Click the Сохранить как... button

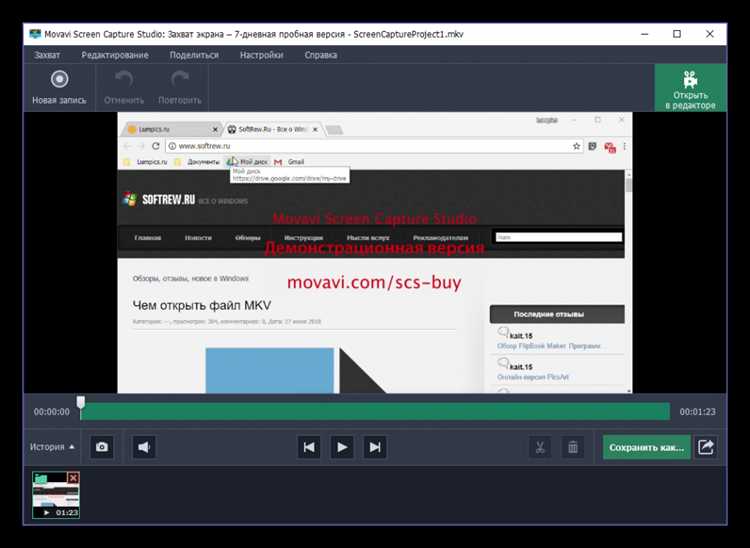[646, 447]
